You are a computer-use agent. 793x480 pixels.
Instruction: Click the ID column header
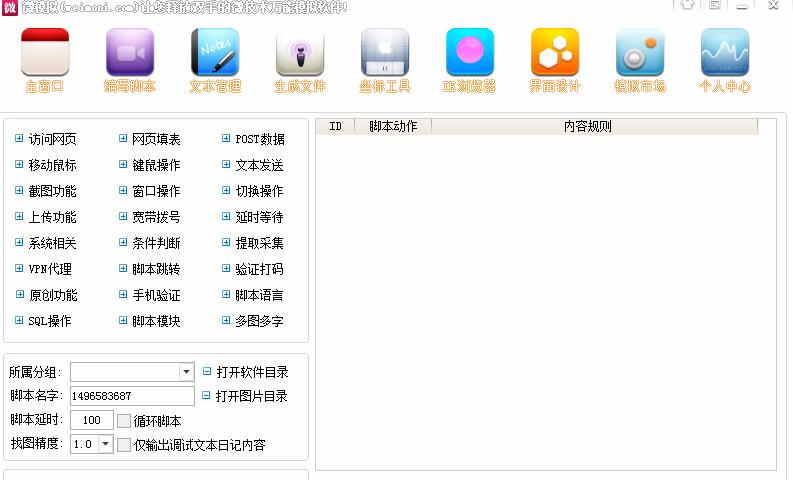(335, 126)
